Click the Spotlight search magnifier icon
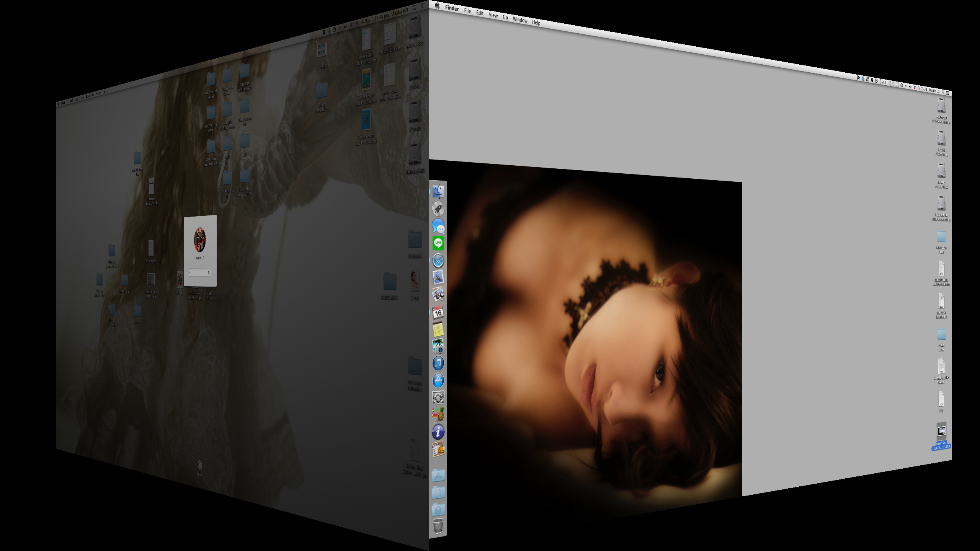 point(943,92)
